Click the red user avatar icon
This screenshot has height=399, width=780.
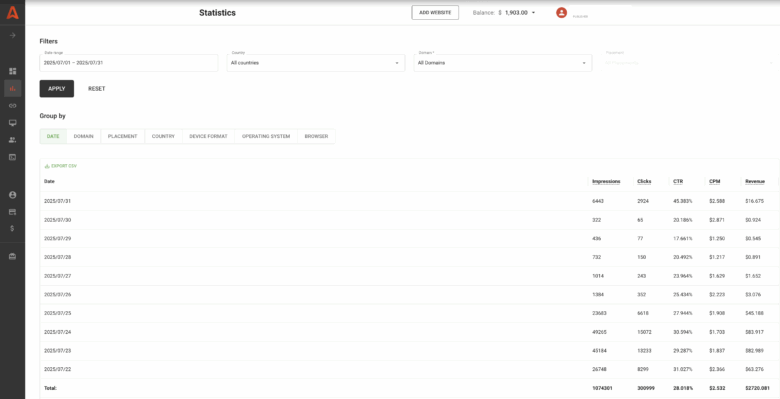click(561, 13)
